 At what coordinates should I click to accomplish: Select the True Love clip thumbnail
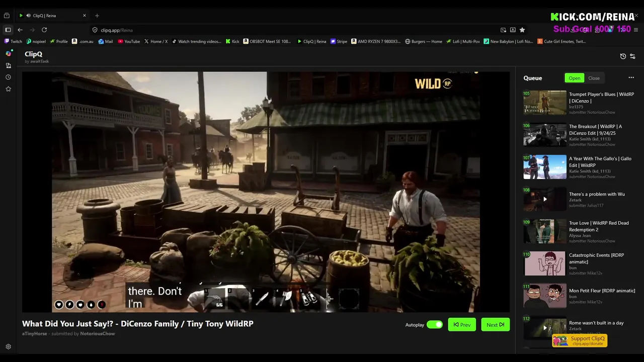tap(544, 231)
